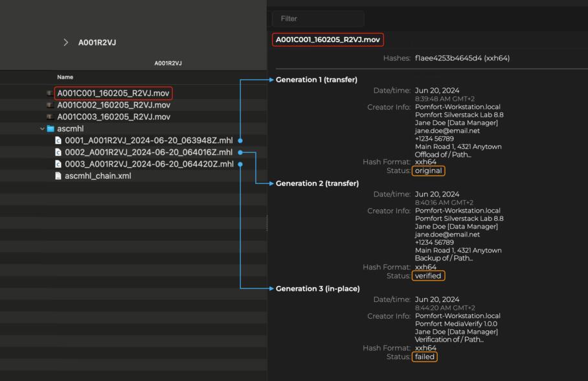The width and height of the screenshot is (588, 381).
Task: Click the forward chevron next to A001R2VJ
Action: [65, 42]
